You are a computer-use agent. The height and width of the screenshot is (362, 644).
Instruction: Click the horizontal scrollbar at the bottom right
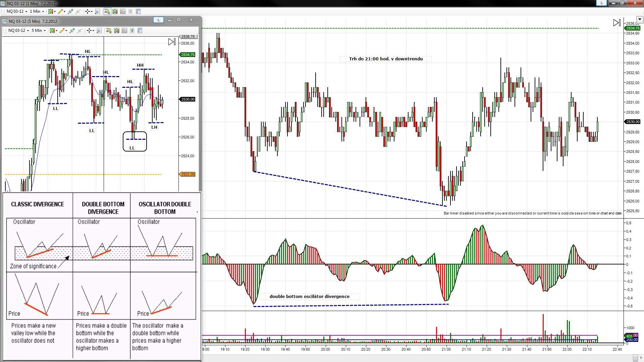coord(635,357)
